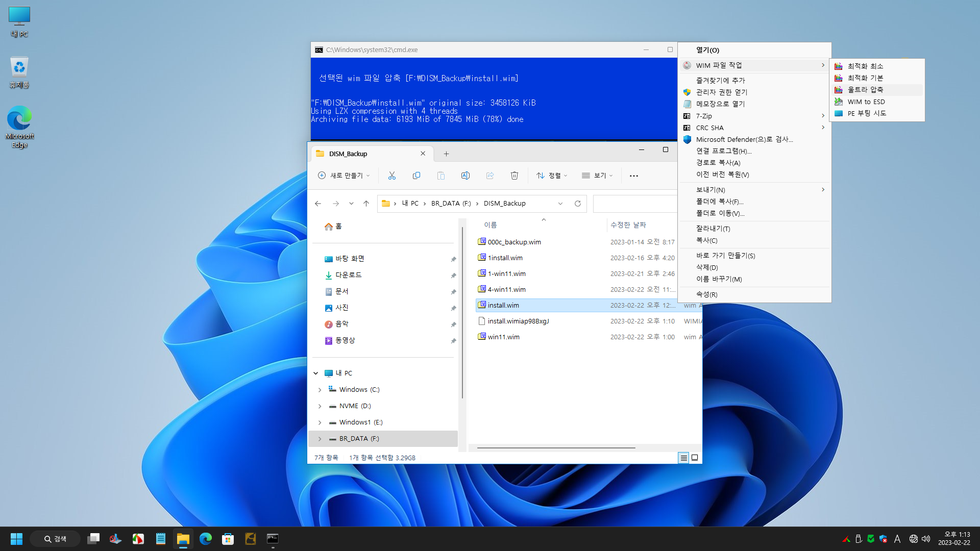980x551 pixels.
Task: Open the See more (three dots) toolbar menu
Action: 633,176
